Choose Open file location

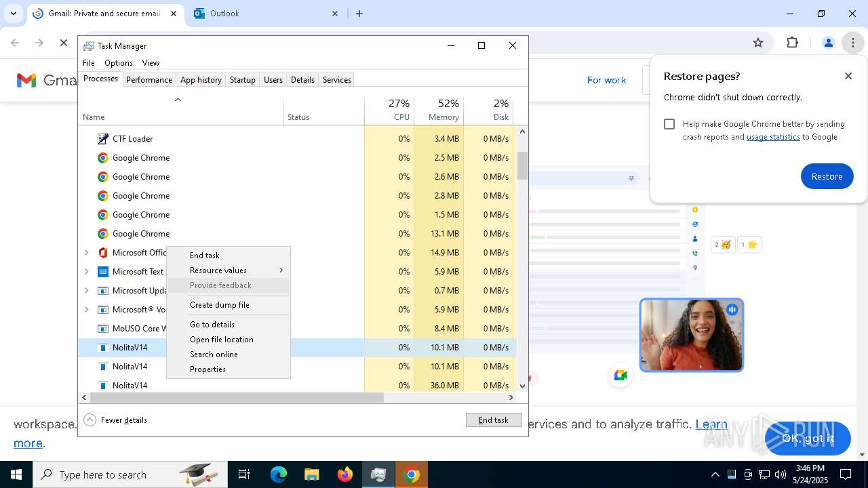point(229,340)
